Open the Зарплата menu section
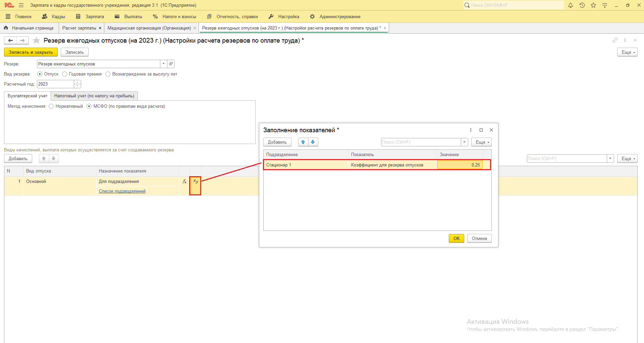 pyautogui.click(x=90, y=16)
